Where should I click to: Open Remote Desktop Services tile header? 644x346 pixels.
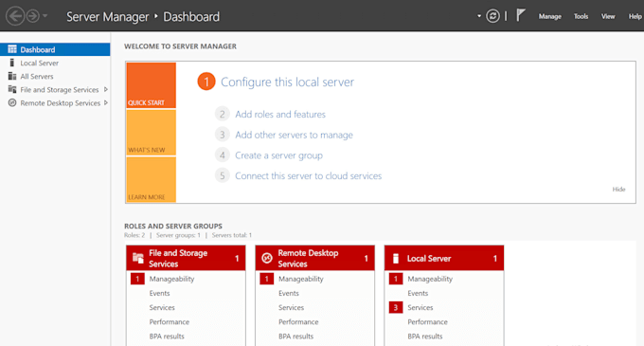pyautogui.click(x=315, y=258)
